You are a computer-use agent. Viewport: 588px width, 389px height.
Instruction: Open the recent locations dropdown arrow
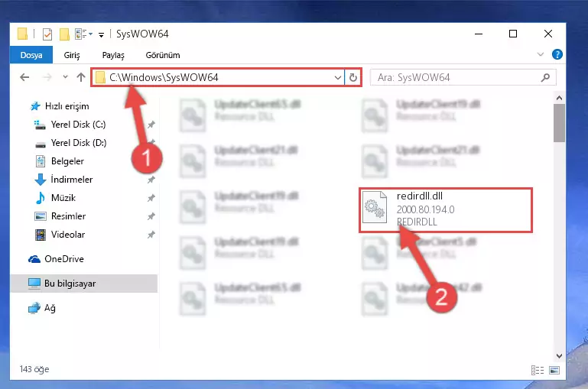[65, 77]
